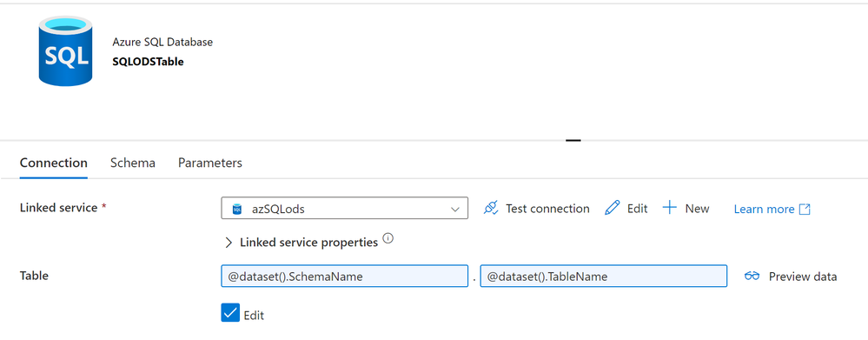The image size is (868, 340).
Task: Click the Test connection plug icon
Action: coord(491,208)
